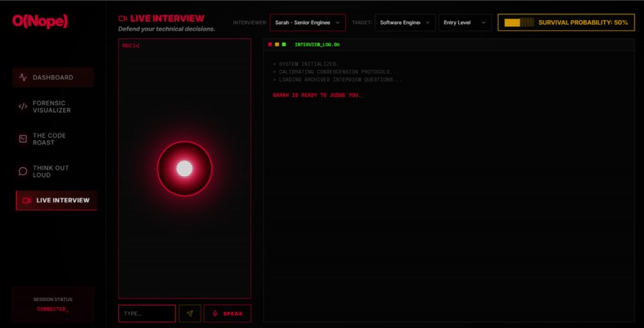Image resolution: width=644 pixels, height=328 pixels.
Task: Click the CALIBRATING CONDESCENSION PROTOCOLS line
Action: [x=336, y=72]
